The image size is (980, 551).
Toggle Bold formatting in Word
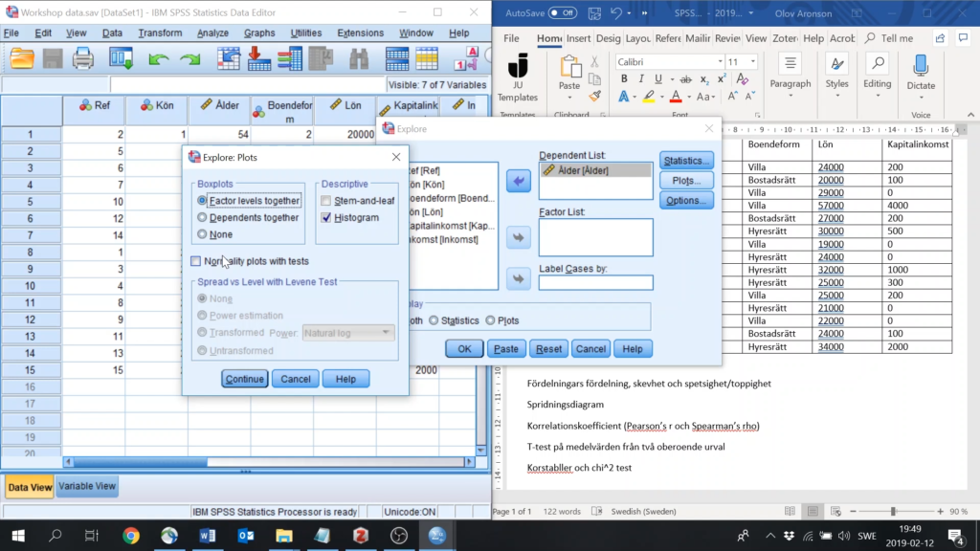click(x=624, y=79)
